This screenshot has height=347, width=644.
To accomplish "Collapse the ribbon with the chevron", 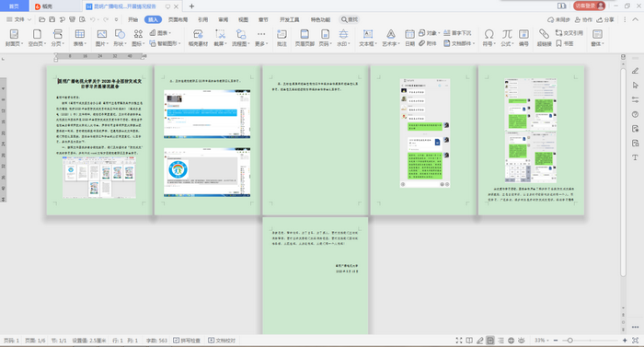I will [x=635, y=19].
